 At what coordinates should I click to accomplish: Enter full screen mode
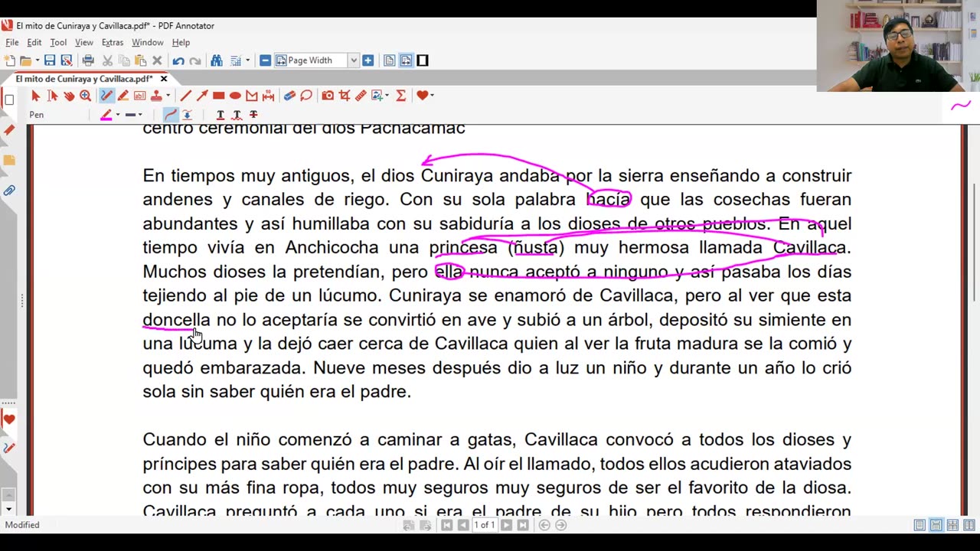coord(423,60)
